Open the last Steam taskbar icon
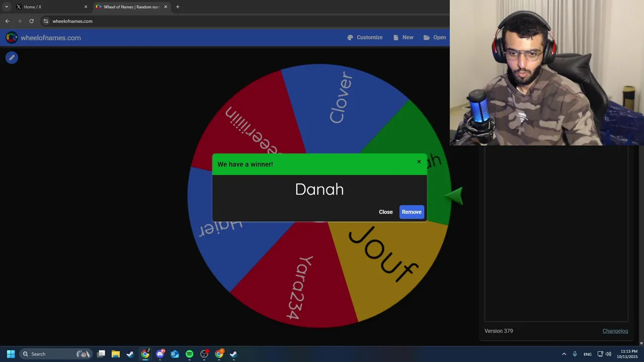This screenshot has width=644, height=362. tap(233, 354)
